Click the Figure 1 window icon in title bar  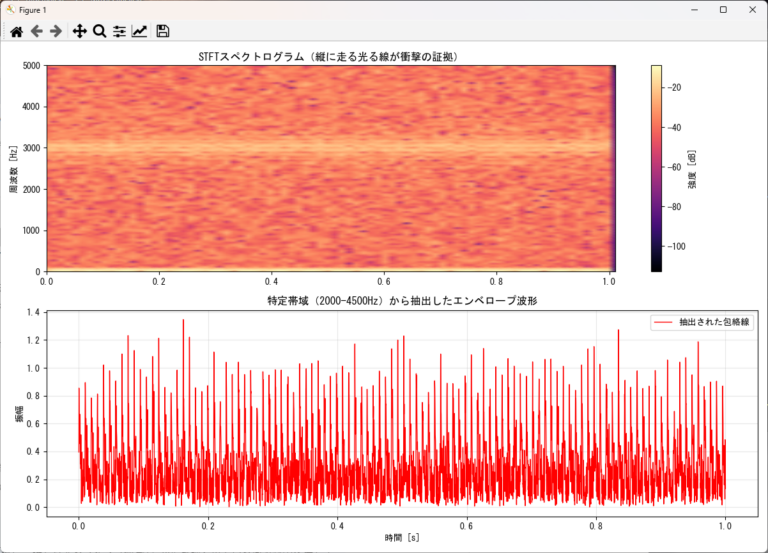10,9
